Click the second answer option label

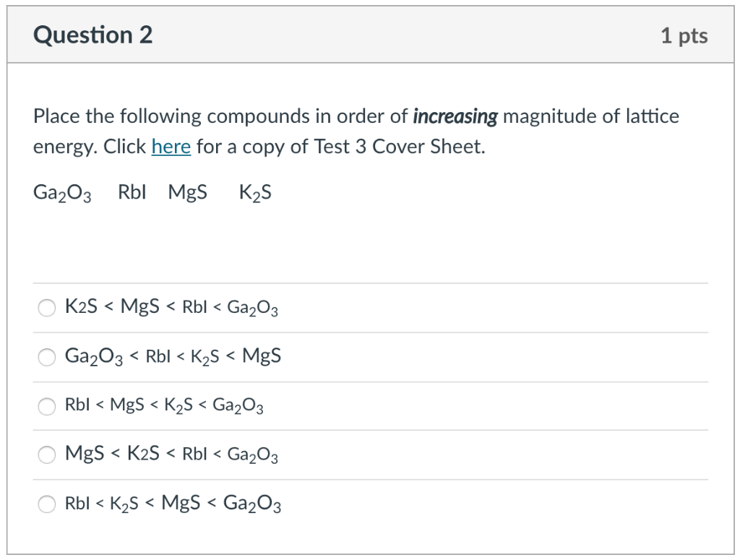(x=173, y=356)
